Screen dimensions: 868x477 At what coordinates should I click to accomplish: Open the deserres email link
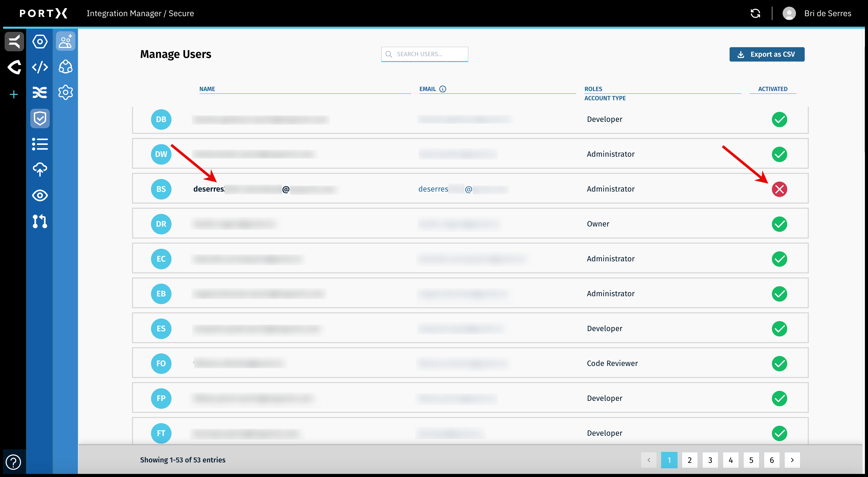433,189
